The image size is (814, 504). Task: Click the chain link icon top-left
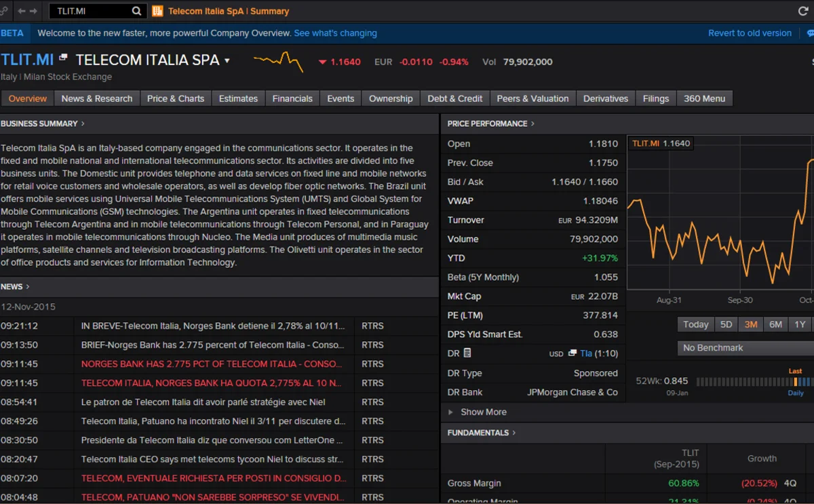(x=4, y=10)
